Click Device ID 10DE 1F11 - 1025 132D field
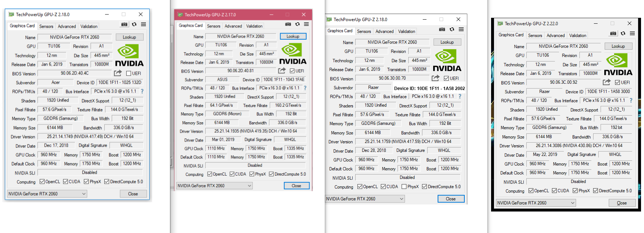Viewport: 644px width, 233px height. click(x=120, y=82)
